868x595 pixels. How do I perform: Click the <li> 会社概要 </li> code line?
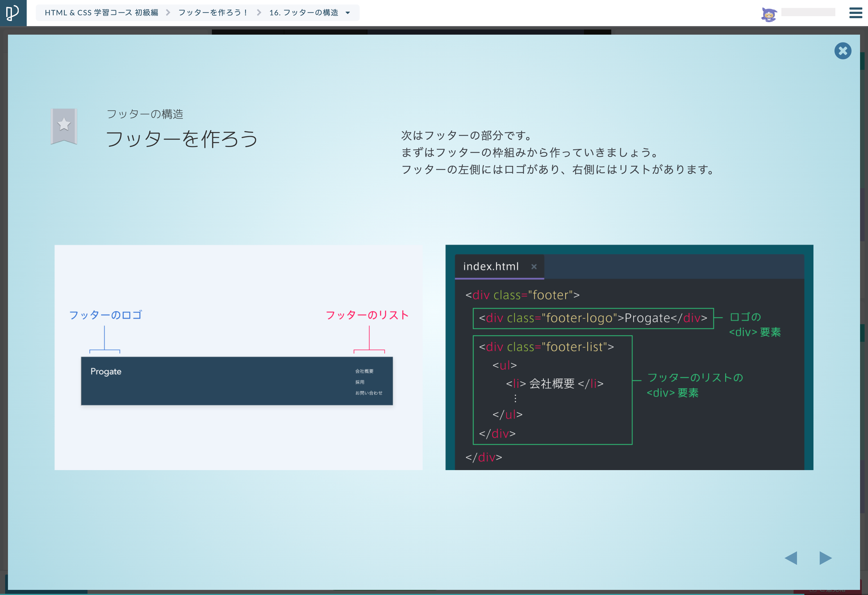pyautogui.click(x=555, y=384)
